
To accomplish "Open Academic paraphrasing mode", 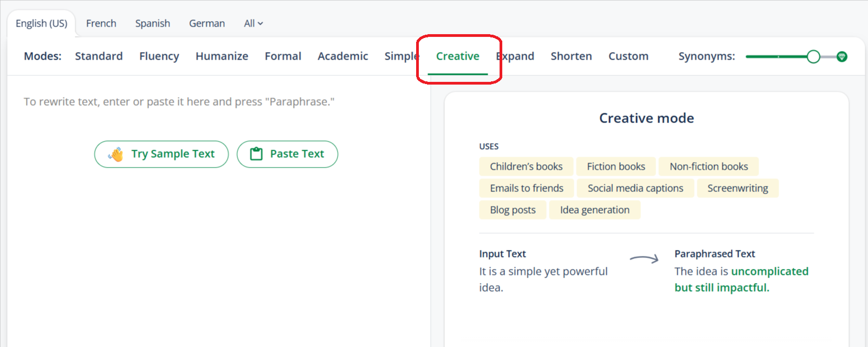I will pyautogui.click(x=342, y=56).
